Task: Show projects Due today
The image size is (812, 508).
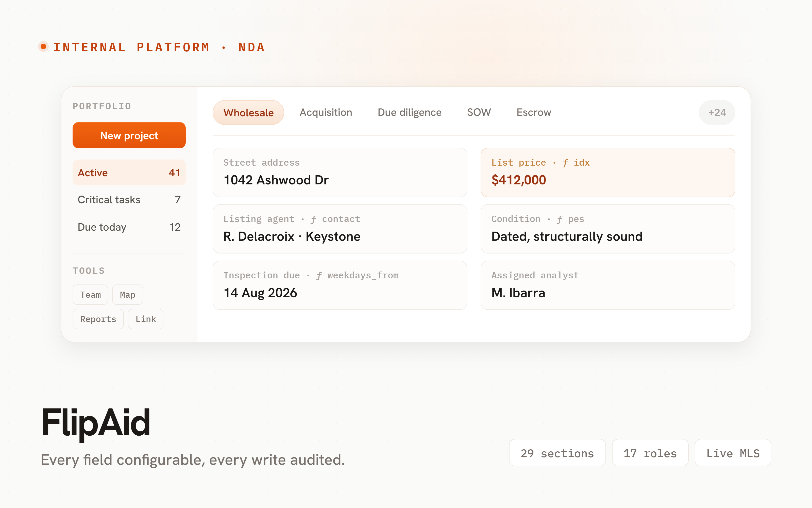Action: [129, 227]
